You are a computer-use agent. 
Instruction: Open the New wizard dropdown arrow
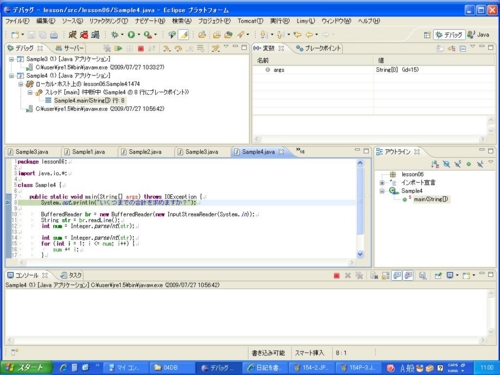coord(22,35)
